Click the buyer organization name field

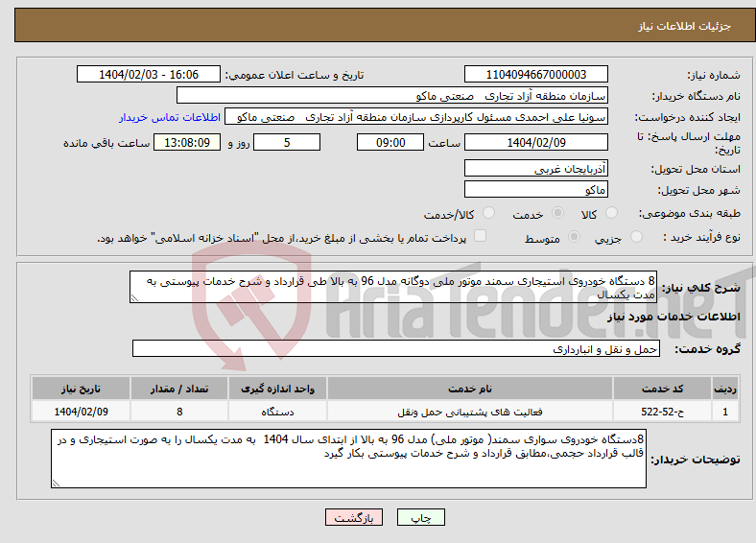pyautogui.click(x=392, y=96)
